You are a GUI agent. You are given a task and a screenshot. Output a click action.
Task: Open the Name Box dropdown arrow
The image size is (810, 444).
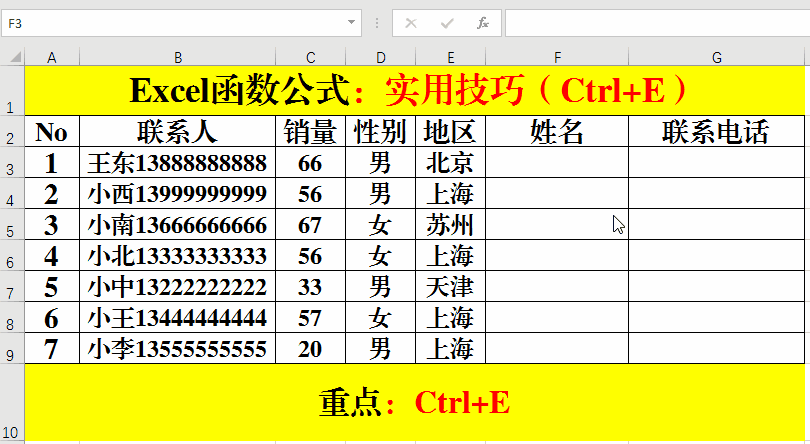tap(351, 23)
